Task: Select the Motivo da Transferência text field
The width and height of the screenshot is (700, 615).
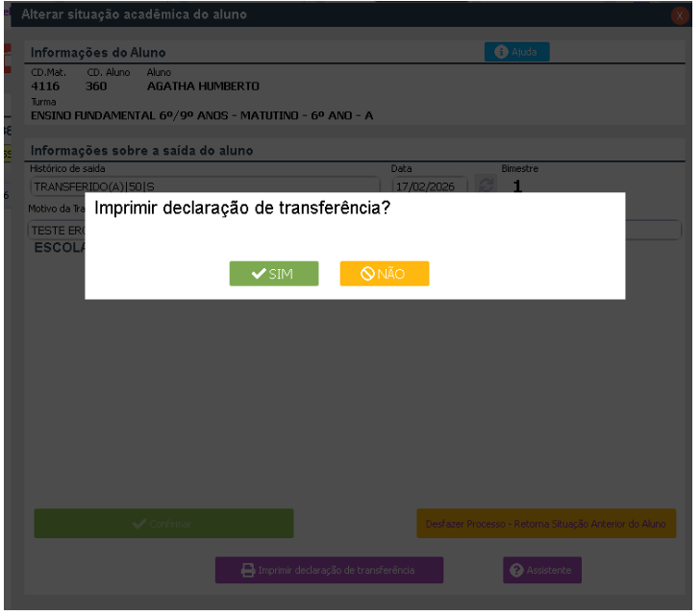Action: pyautogui.click(x=58, y=231)
